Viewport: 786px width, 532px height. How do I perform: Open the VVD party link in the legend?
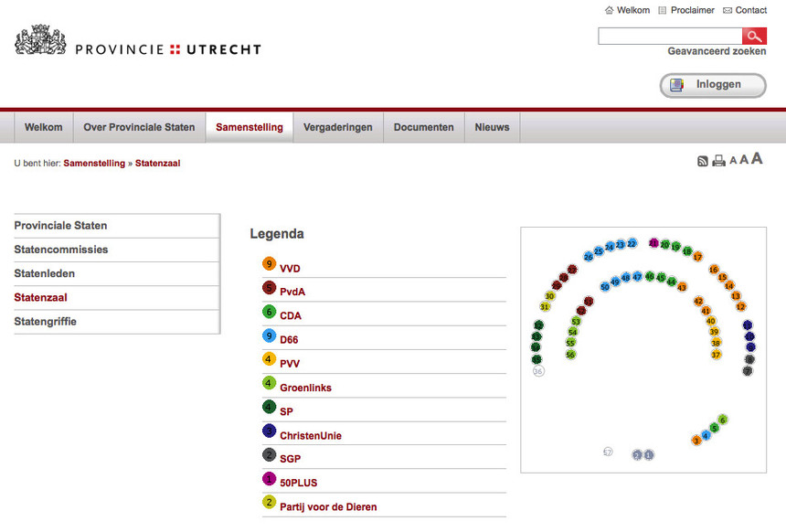pos(290,269)
